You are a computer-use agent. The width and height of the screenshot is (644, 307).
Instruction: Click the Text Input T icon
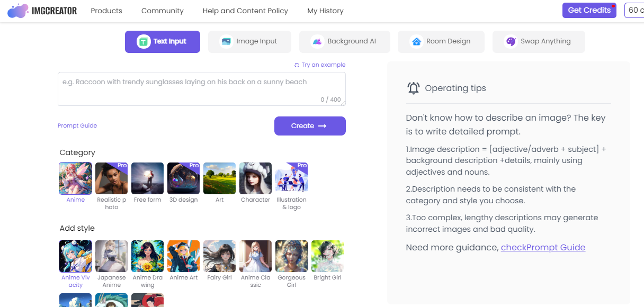[144, 42]
